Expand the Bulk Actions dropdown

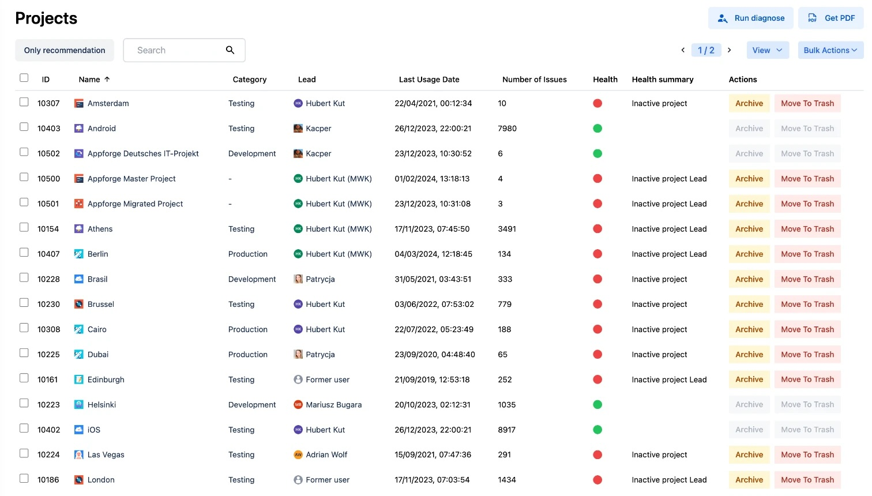tap(830, 50)
